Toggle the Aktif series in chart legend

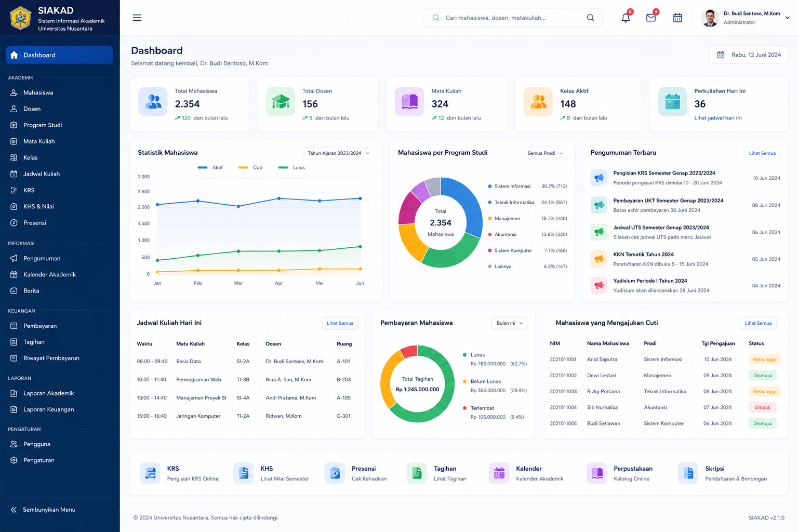tap(210, 167)
